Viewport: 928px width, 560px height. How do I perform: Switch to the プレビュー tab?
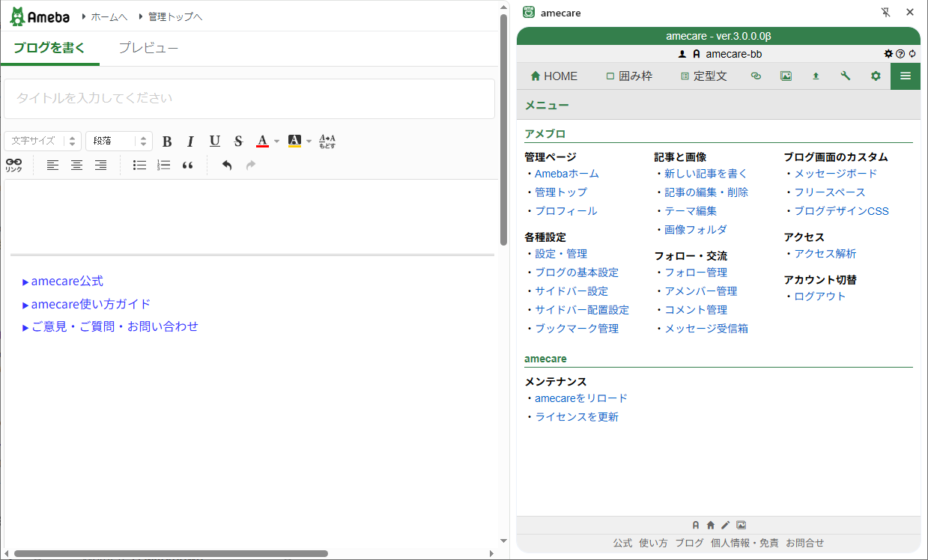coord(148,49)
